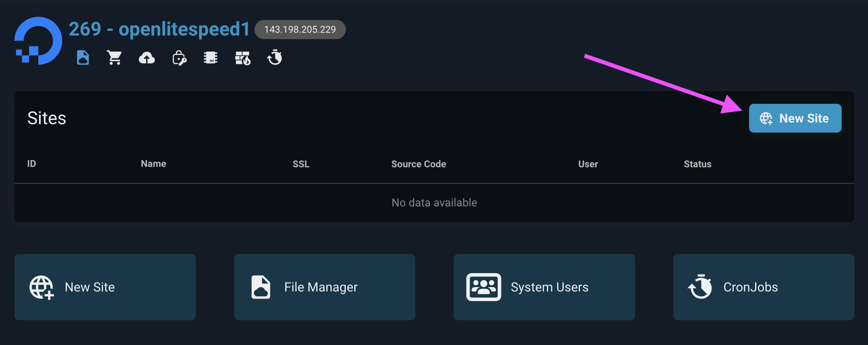Click the Name column header
The height and width of the screenshot is (345, 868).
coord(153,164)
